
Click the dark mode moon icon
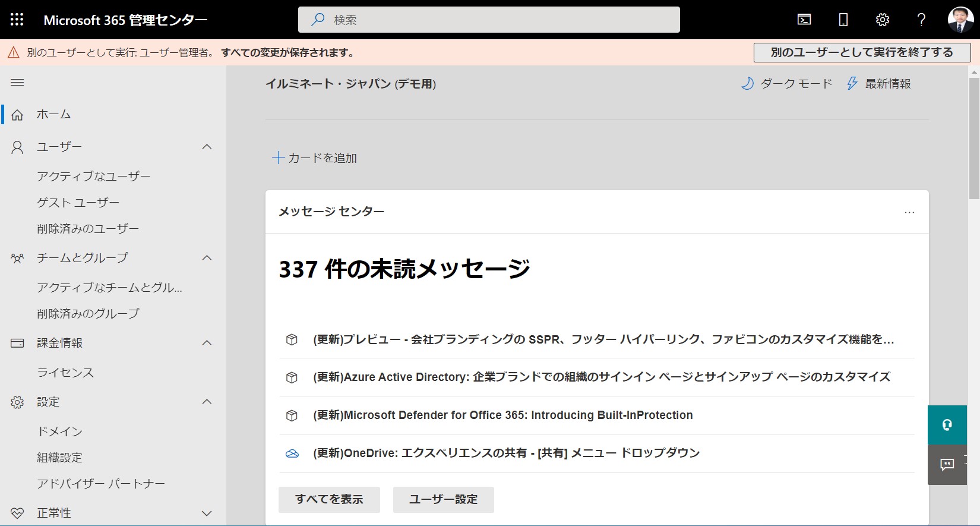[x=748, y=84]
